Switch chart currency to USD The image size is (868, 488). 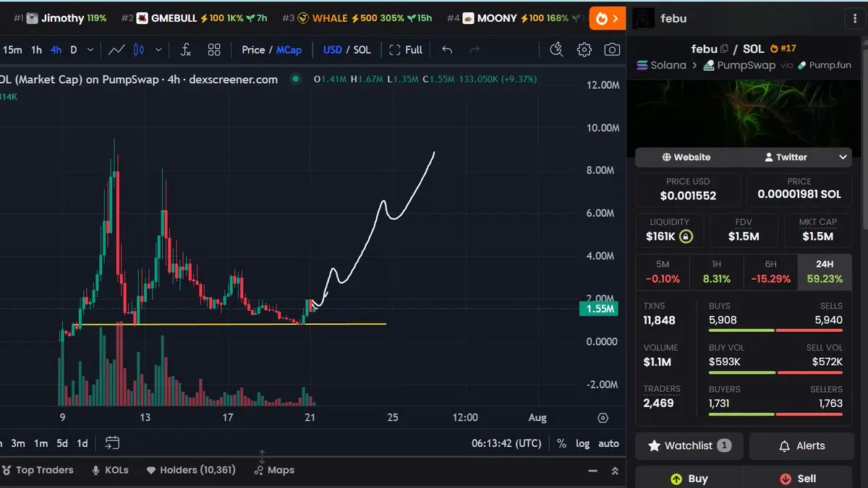click(333, 50)
